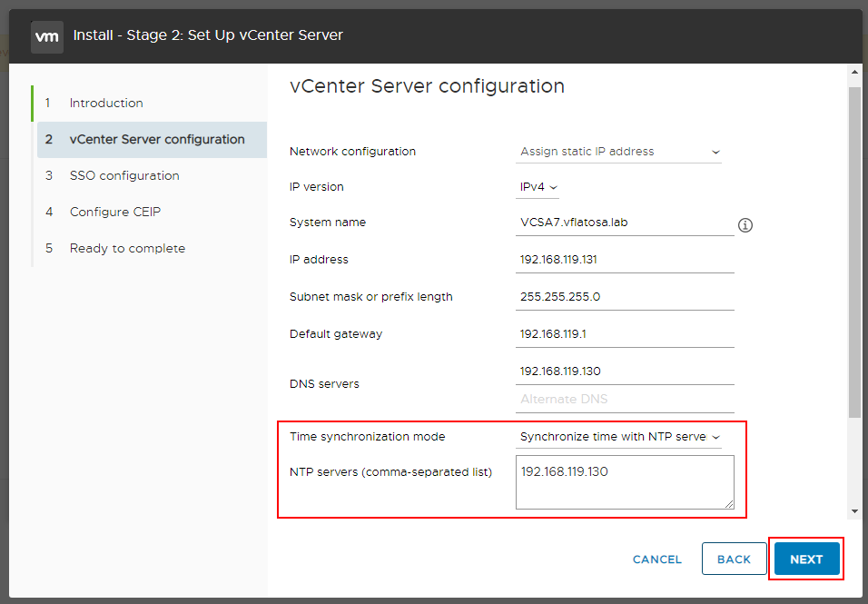Image resolution: width=868 pixels, height=604 pixels.
Task: Open the Time synchronization mode dropdown
Action: [x=618, y=437]
